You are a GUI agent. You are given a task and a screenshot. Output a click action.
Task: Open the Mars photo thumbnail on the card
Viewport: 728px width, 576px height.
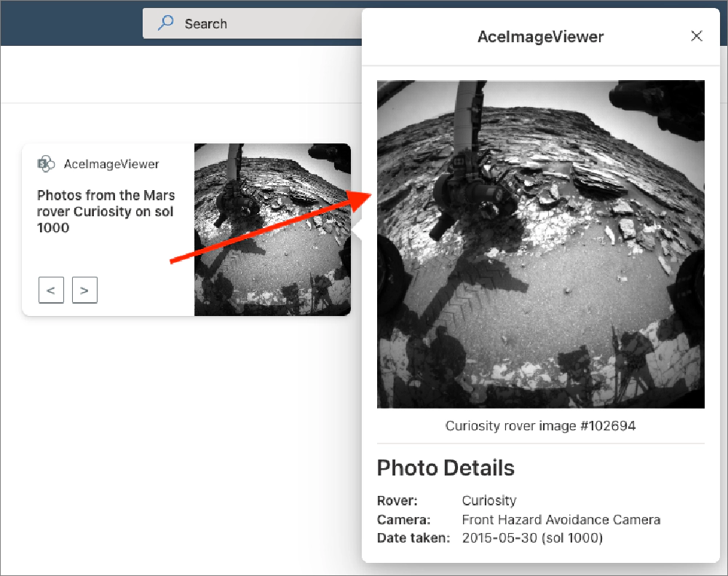(272, 230)
